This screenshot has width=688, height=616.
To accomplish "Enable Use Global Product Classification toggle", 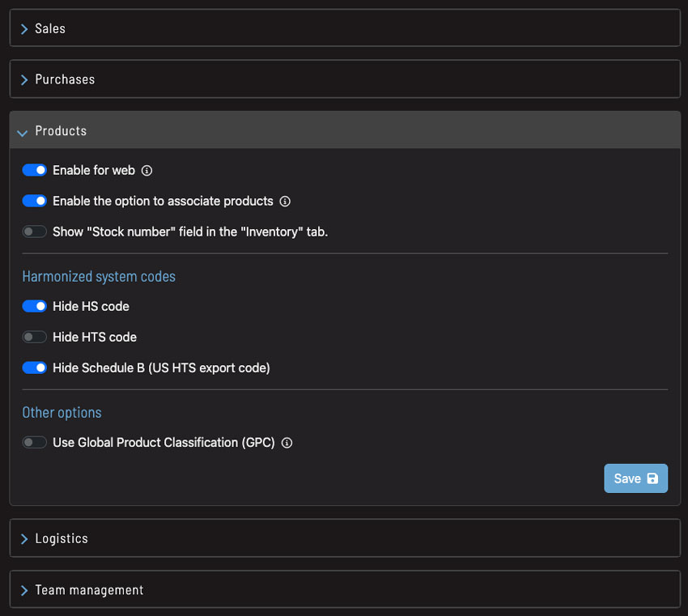I will tap(34, 442).
